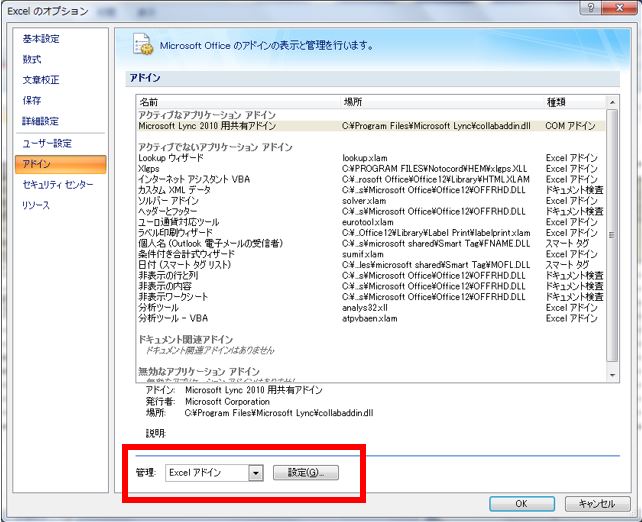642x522 pixels.
Task: Open ユーザー設定 in the sidebar
Action: (x=47, y=144)
